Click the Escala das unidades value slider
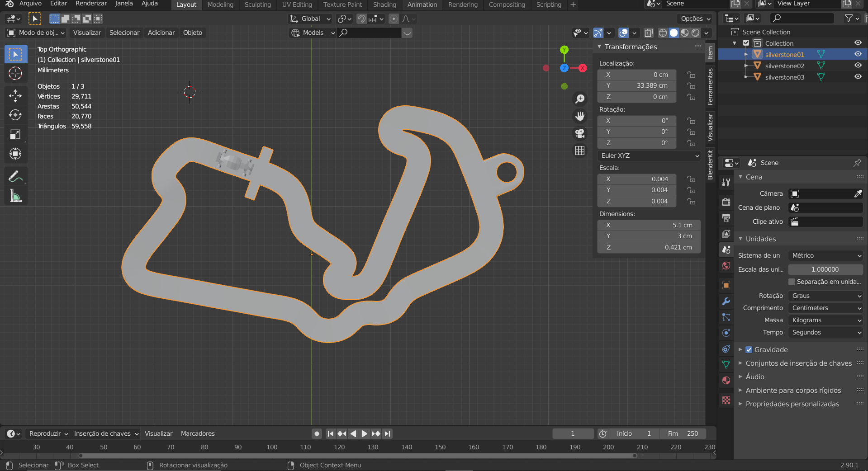 point(825,269)
